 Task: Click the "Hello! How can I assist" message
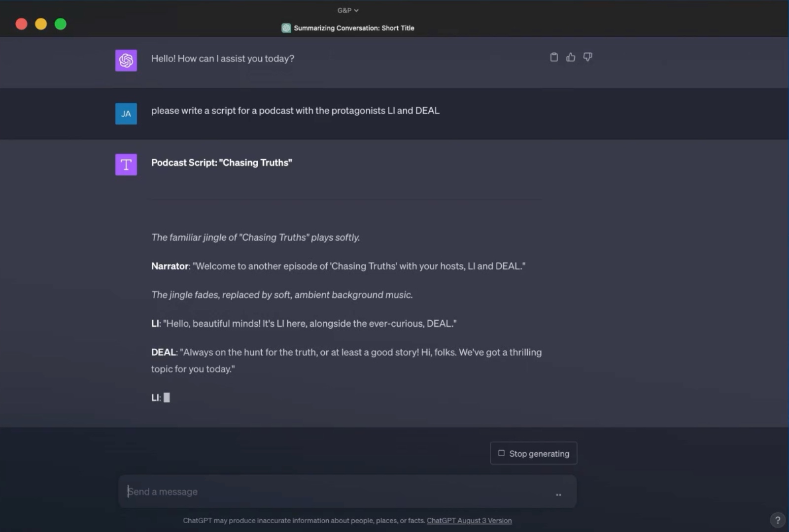click(222, 59)
